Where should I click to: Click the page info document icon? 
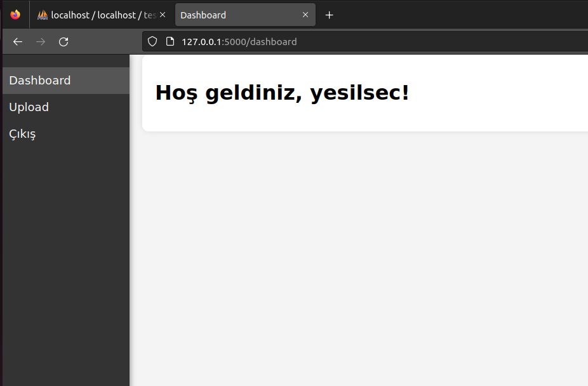point(170,41)
